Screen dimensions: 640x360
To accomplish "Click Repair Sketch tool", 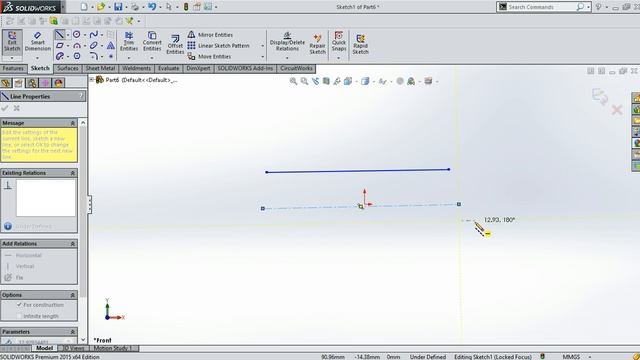I will point(317,44).
